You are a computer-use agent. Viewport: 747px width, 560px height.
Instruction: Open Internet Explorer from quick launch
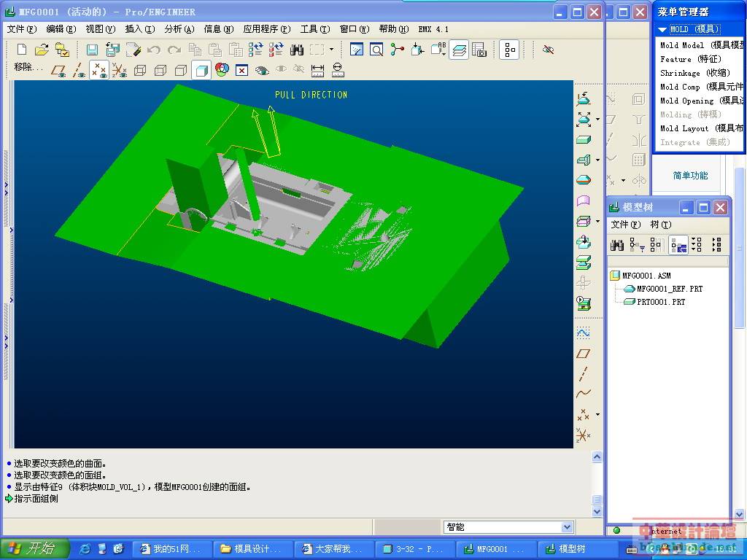(86, 548)
